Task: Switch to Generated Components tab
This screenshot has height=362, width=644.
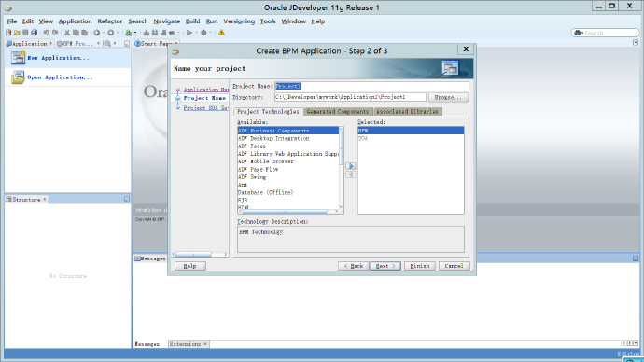Action: tap(338, 112)
